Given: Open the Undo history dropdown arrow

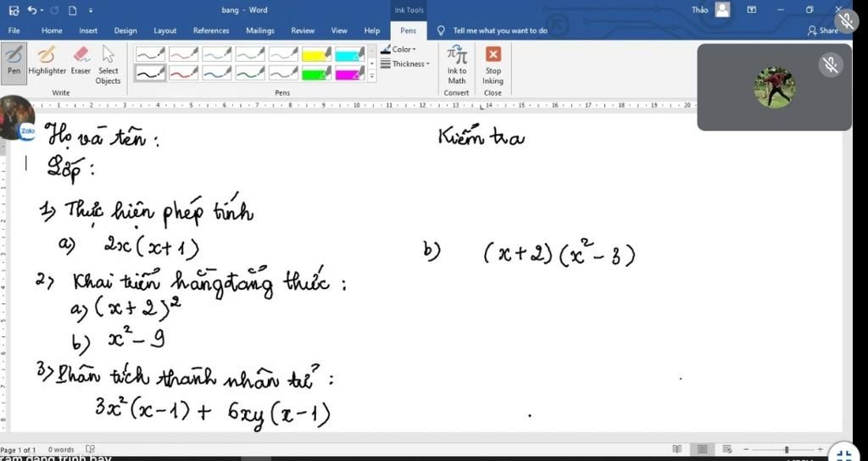Looking at the screenshot, I should point(42,10).
